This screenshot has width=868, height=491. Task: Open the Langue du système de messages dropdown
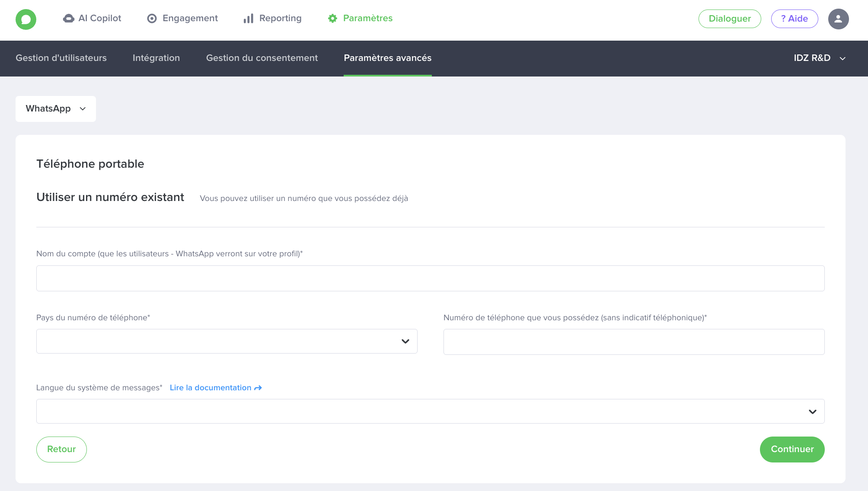point(431,411)
